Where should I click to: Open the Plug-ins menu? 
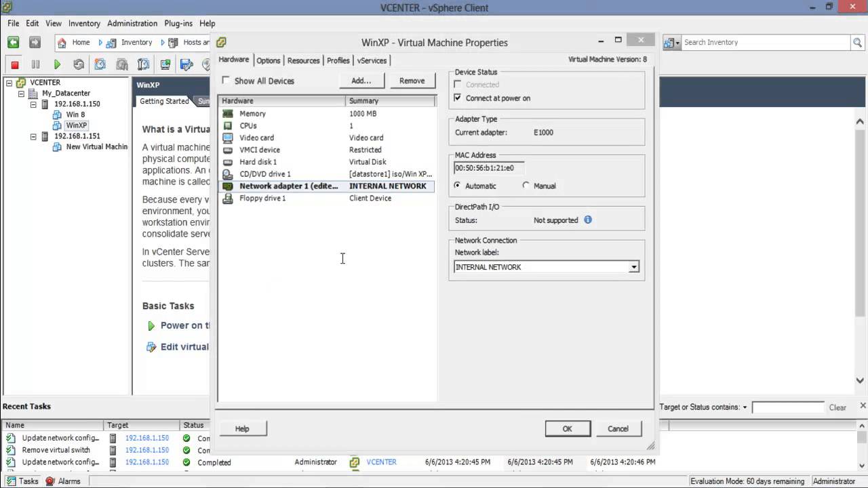178,23
